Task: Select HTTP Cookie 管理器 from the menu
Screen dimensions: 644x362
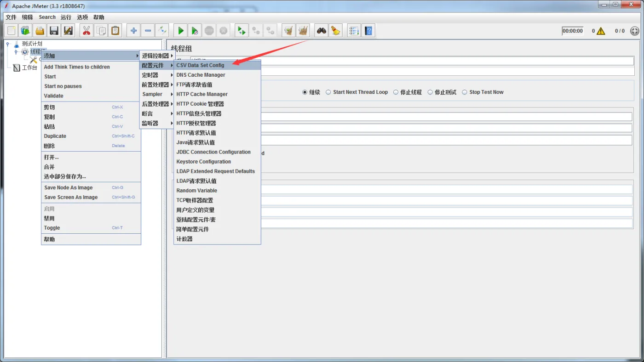Action: [x=200, y=104]
